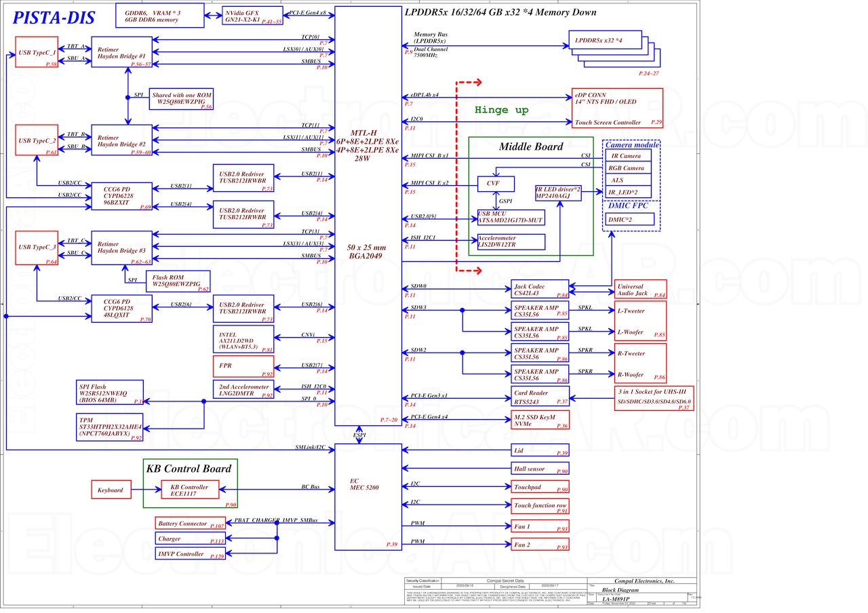Select the M.2 SSD KeyM NVMe block
The height and width of the screenshot is (613, 868).
[x=540, y=420]
